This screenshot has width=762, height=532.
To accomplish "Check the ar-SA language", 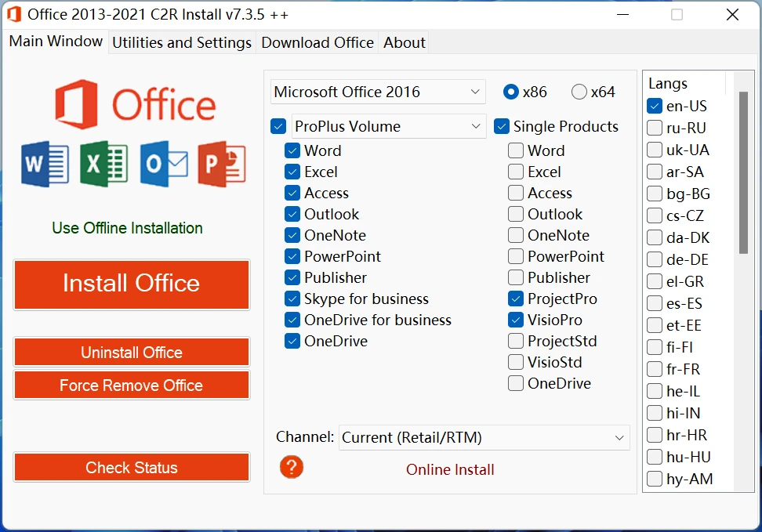I will (x=655, y=172).
